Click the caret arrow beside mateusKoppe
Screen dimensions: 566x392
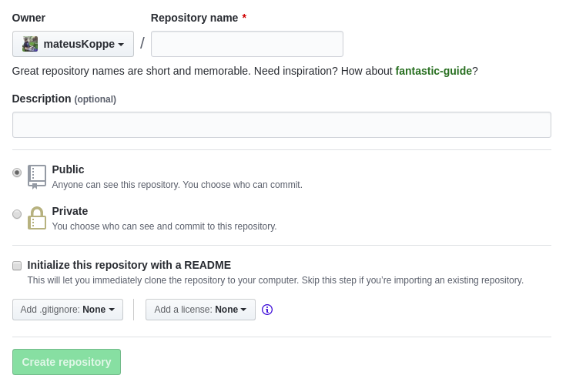[121, 45]
